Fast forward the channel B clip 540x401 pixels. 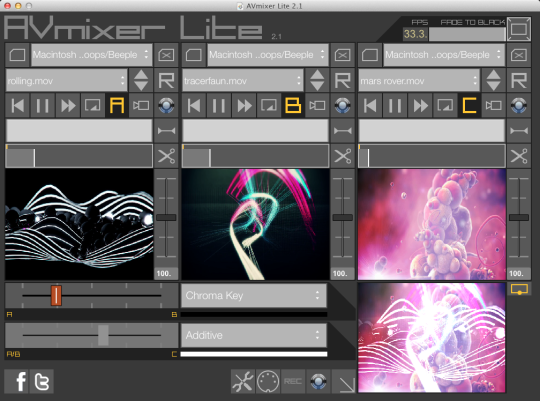244,105
